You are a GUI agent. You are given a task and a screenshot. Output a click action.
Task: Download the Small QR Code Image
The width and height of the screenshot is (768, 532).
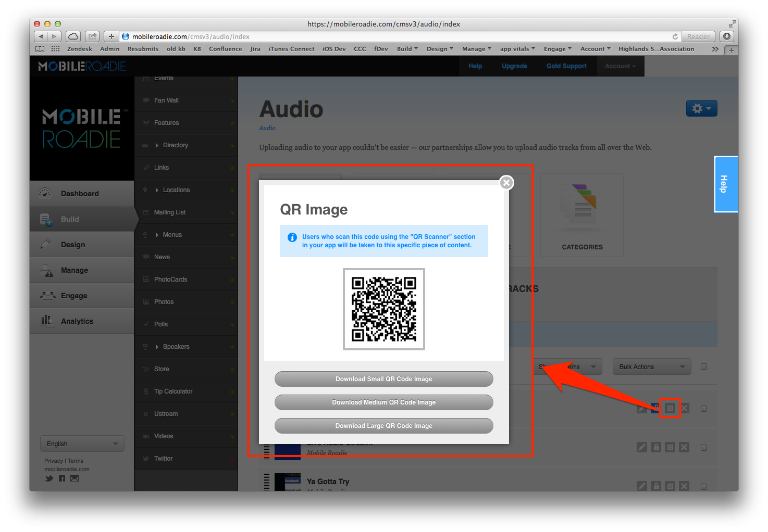tap(383, 379)
